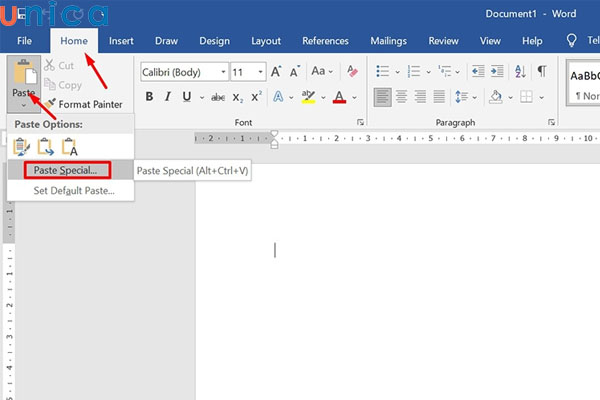Viewport: 600px width, 400px height.
Task: Toggle subscript formatting
Action: 239,97
